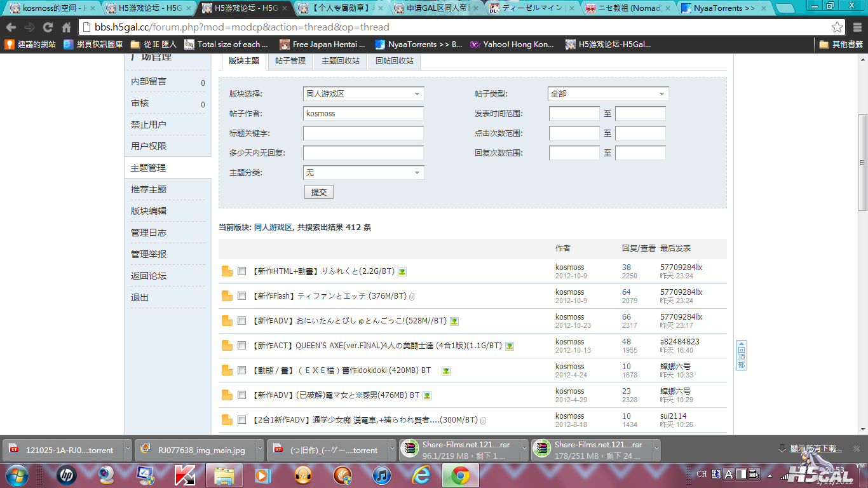Viewport: 868px width, 488px height.
Task: Tick the checkbox for QUEEN'S AXE thread
Action: click(x=241, y=346)
